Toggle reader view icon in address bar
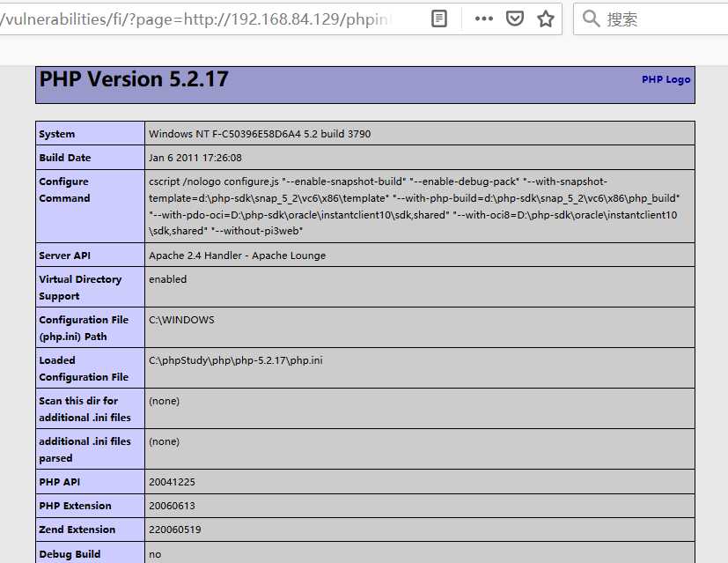The height and width of the screenshot is (563, 728). coord(438,19)
